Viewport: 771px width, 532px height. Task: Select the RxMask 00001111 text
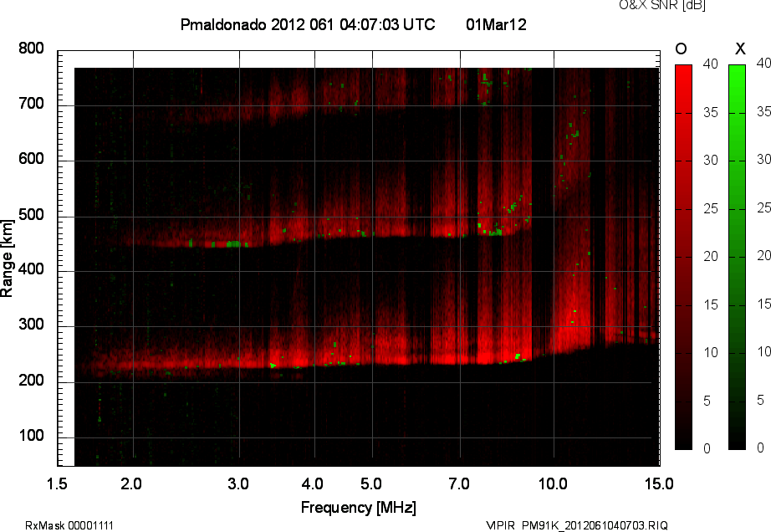(69, 525)
